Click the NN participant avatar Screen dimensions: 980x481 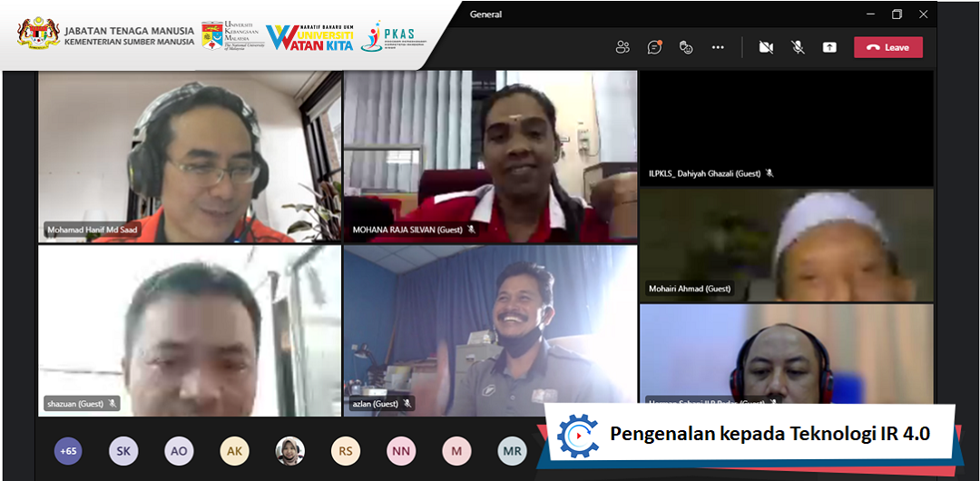[401, 451]
